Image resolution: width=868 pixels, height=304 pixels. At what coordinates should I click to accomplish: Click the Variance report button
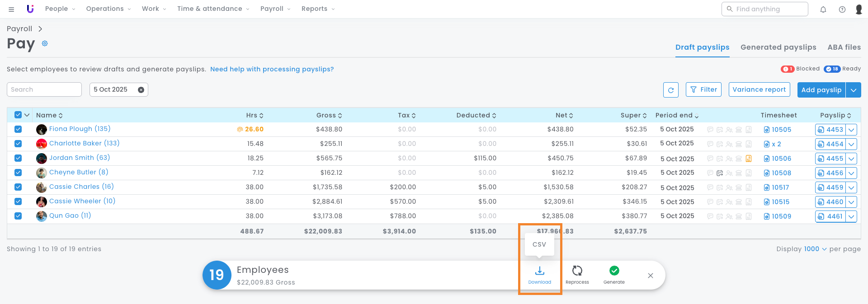click(x=759, y=89)
